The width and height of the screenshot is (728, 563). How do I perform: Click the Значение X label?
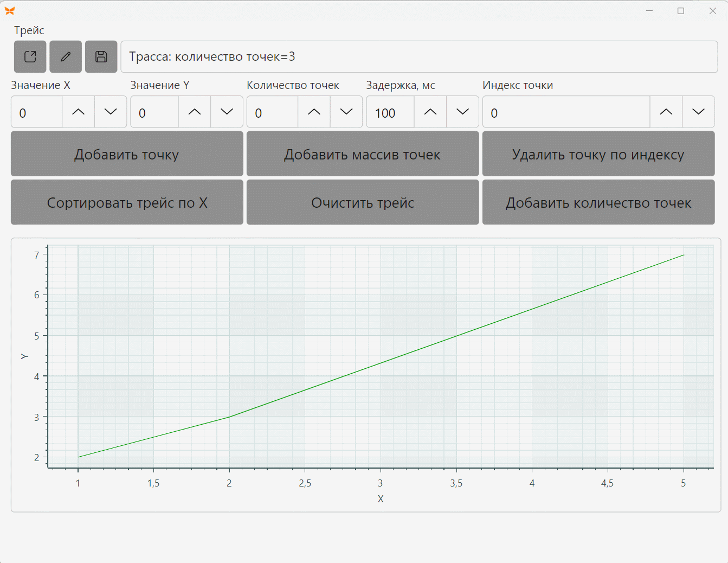(x=41, y=85)
